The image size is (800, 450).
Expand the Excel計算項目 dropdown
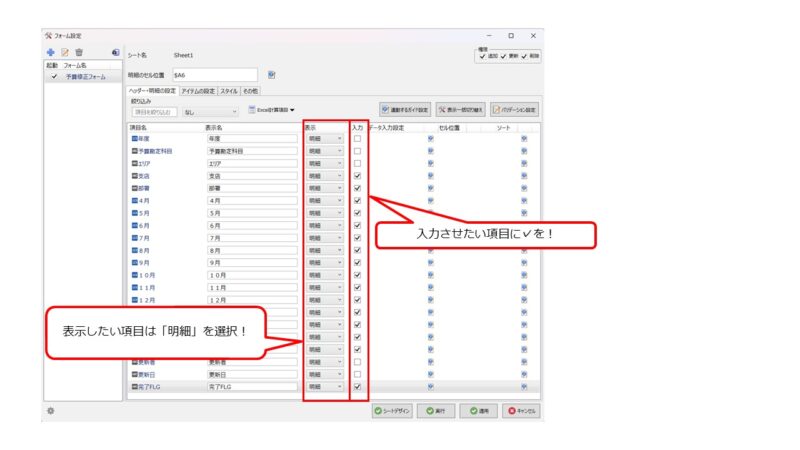(x=270, y=109)
